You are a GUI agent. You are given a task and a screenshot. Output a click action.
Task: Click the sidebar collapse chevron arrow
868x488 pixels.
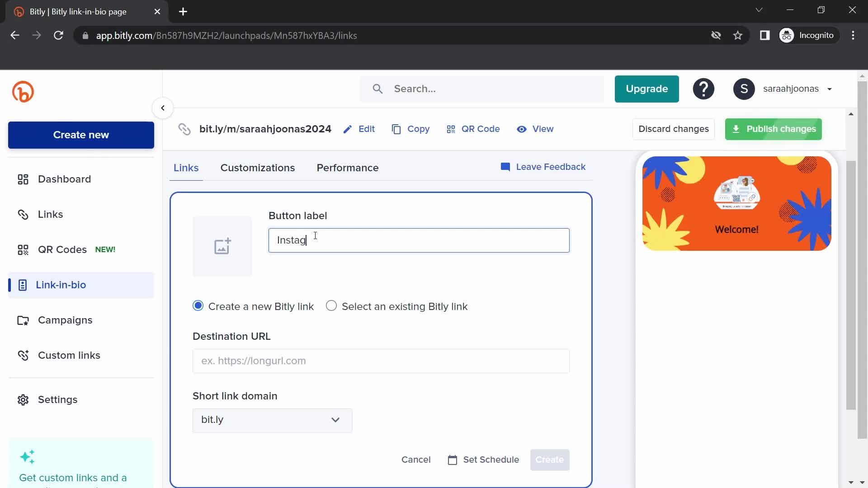pyautogui.click(x=163, y=108)
